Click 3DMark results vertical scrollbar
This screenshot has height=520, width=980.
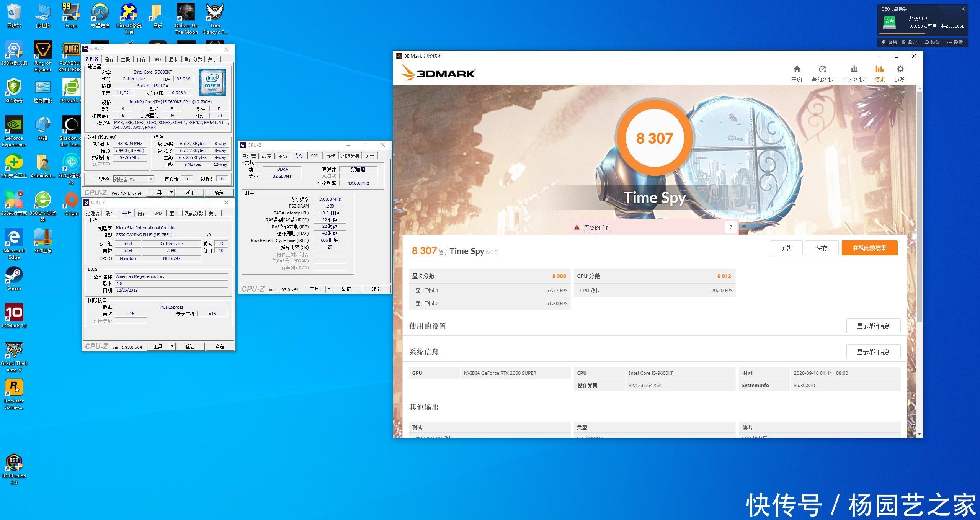click(920, 207)
